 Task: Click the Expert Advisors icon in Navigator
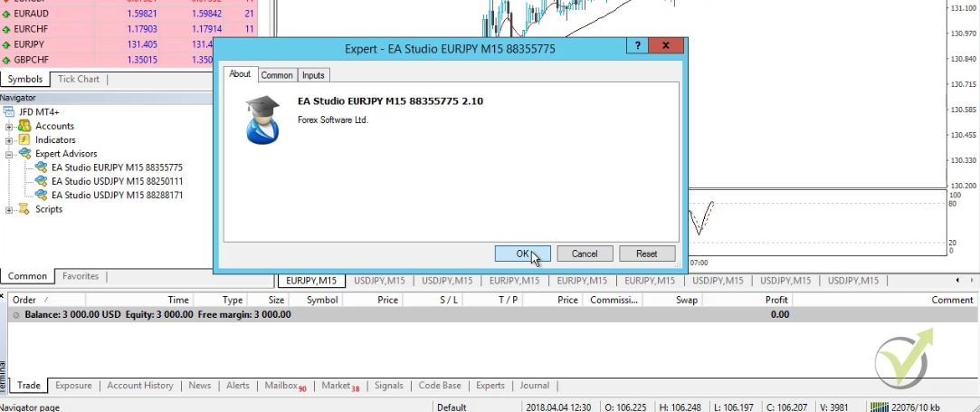(24, 154)
